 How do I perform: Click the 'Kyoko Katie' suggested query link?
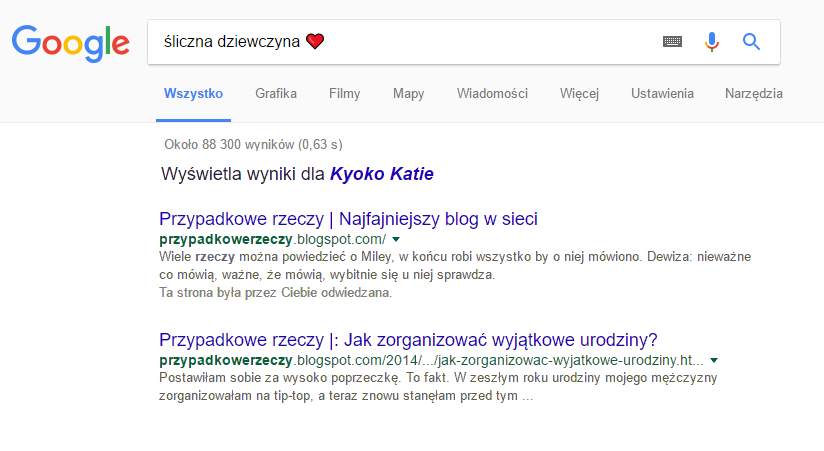382,174
